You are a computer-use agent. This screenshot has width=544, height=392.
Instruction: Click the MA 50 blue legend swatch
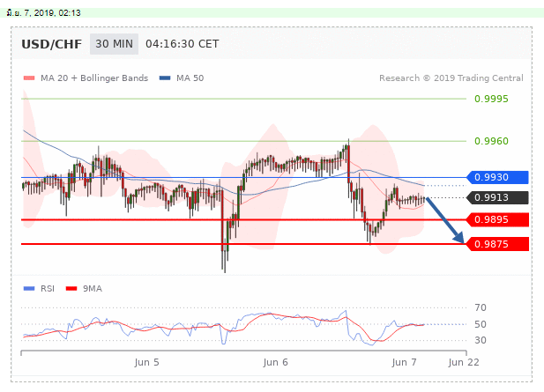click(x=165, y=78)
